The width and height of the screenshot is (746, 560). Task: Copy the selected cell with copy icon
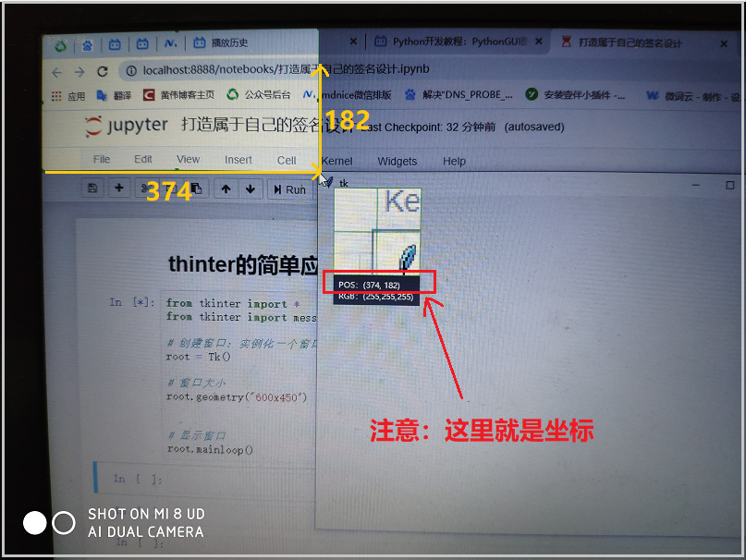tap(171, 189)
